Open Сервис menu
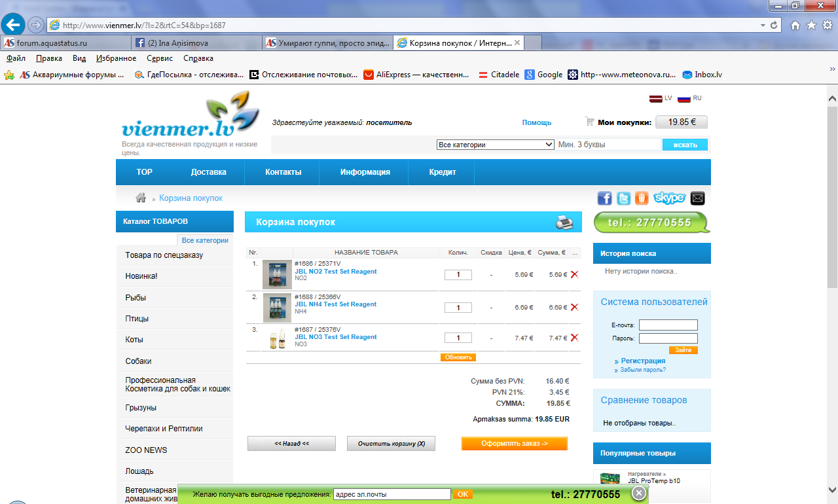Screen dimensions: 838x504 pyautogui.click(x=160, y=58)
